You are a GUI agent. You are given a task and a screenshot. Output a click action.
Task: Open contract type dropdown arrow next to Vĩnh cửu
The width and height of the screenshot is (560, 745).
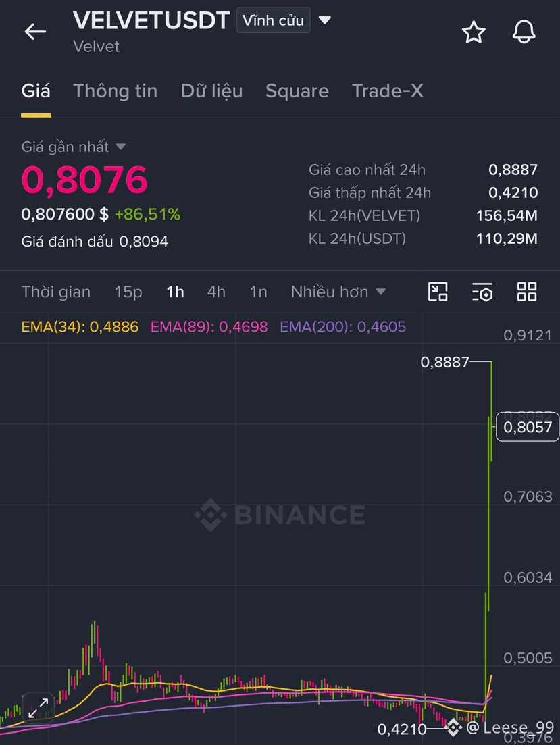[325, 20]
